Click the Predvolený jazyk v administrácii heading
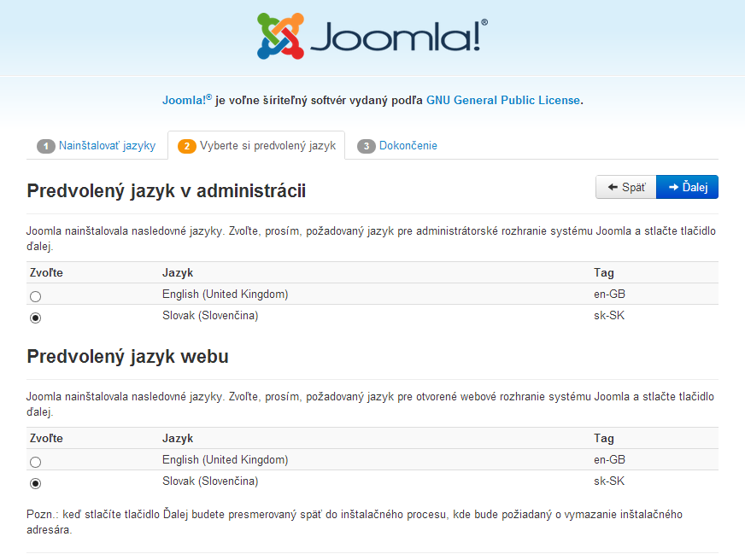745x560 pixels. [167, 190]
